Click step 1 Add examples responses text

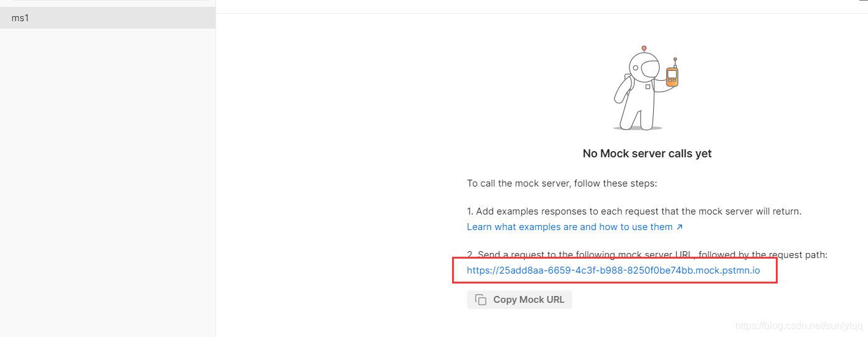[634, 211]
